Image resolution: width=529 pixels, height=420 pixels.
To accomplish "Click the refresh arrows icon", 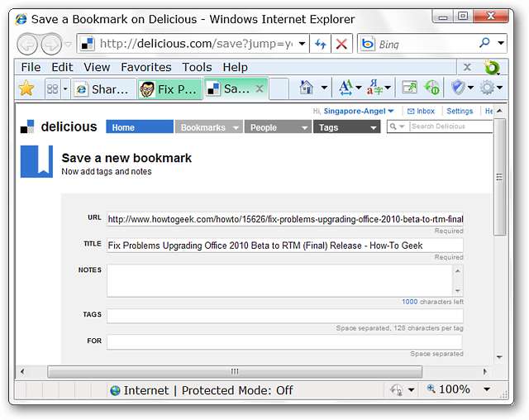I will pyautogui.click(x=320, y=44).
